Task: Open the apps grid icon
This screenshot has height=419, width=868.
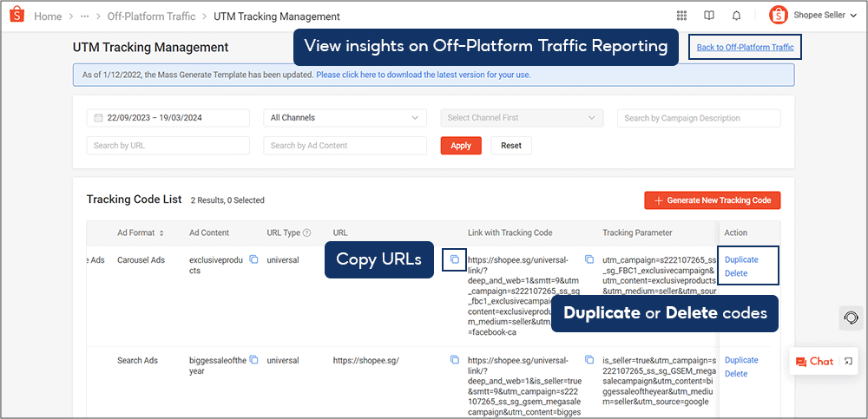Action: point(682,16)
